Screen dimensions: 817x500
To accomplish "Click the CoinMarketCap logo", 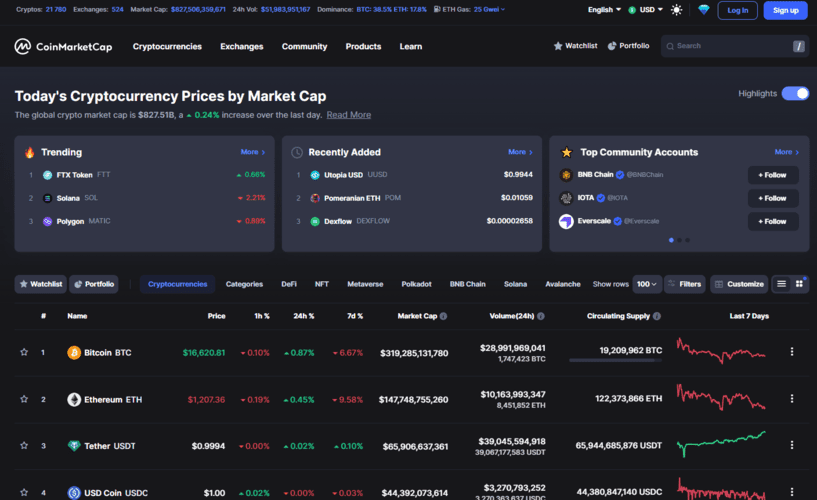I will tap(63, 46).
